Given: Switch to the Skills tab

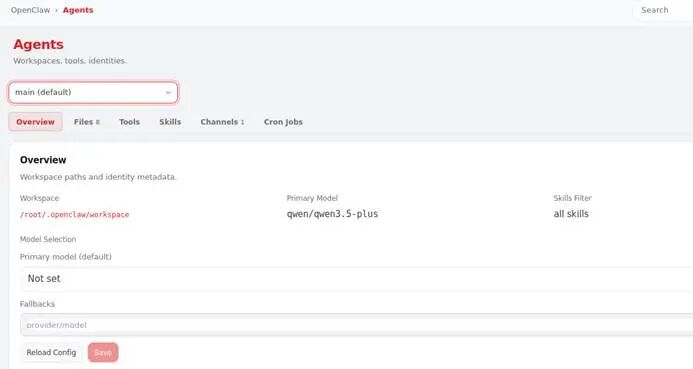Looking at the screenshot, I should [x=170, y=122].
